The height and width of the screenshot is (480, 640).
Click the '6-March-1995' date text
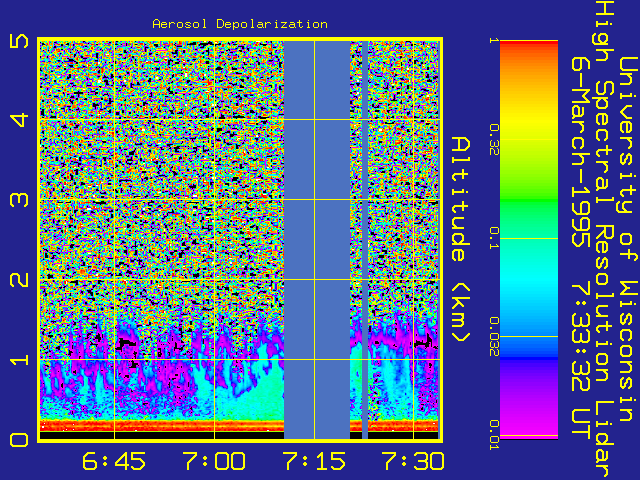[581, 151]
